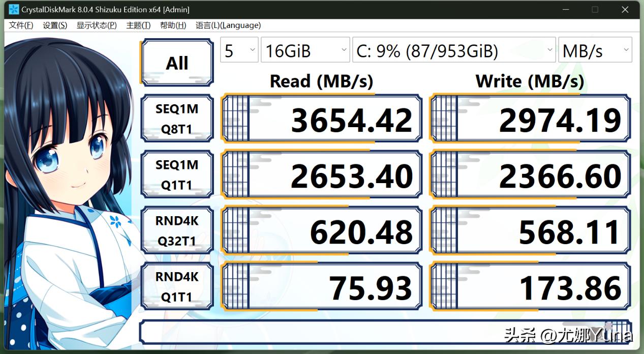The height and width of the screenshot is (354, 644).
Task: Start the SEQ1M Q1T1 test
Action: (x=176, y=174)
